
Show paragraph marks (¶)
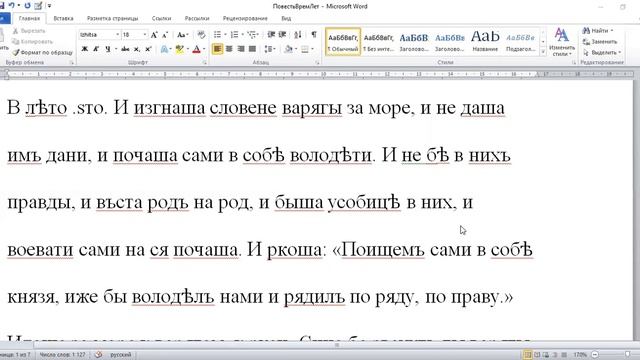[313, 35]
